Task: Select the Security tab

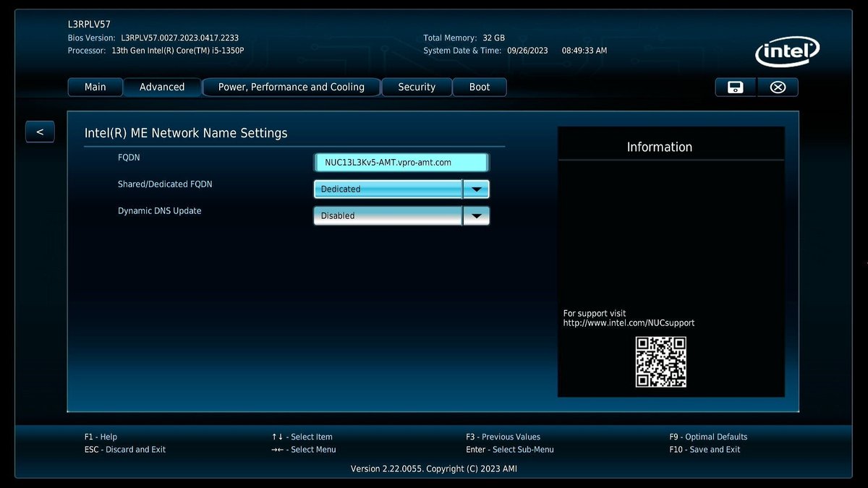Action: click(x=417, y=87)
